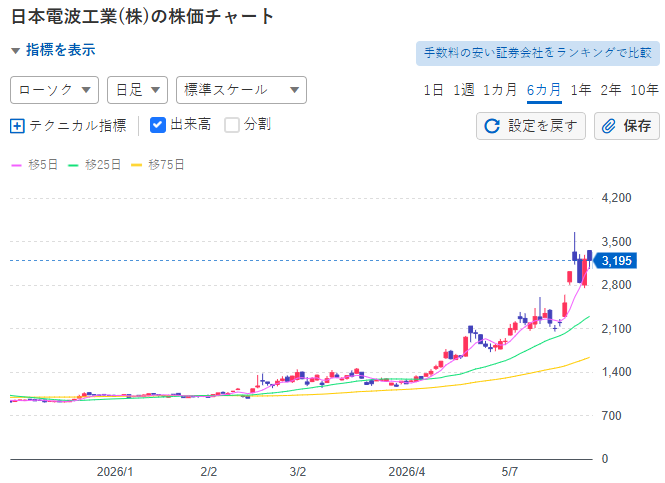Expand the 指標を表示 section
The image size is (665, 483).
coord(53,50)
